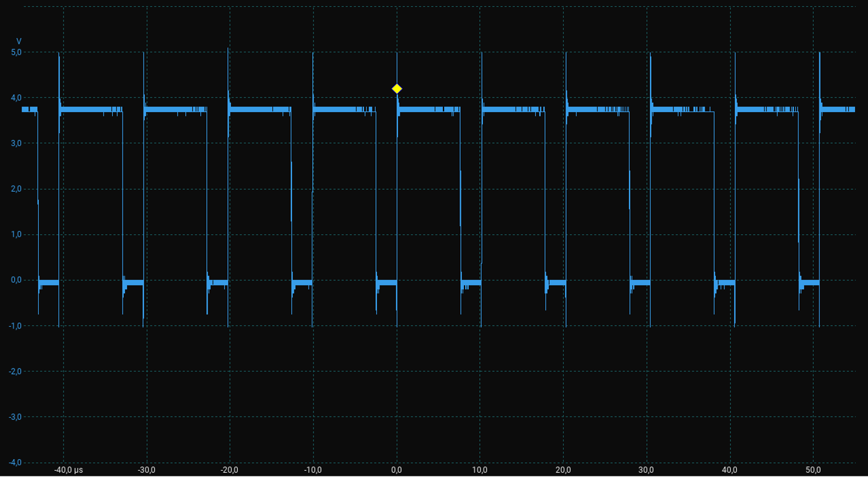Click the 30,0 time axis label
The width and height of the screenshot is (868, 477).
tap(647, 470)
